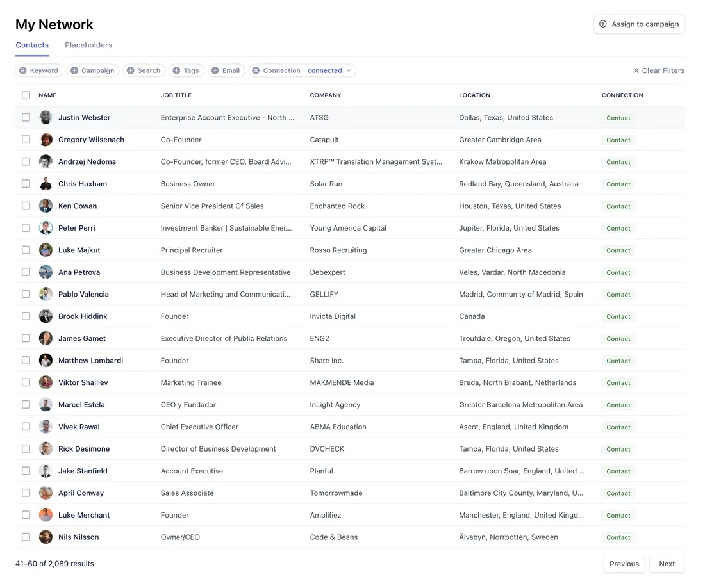Click the Keyword filter search icon
The height and width of the screenshot is (588, 705).
coord(23,70)
